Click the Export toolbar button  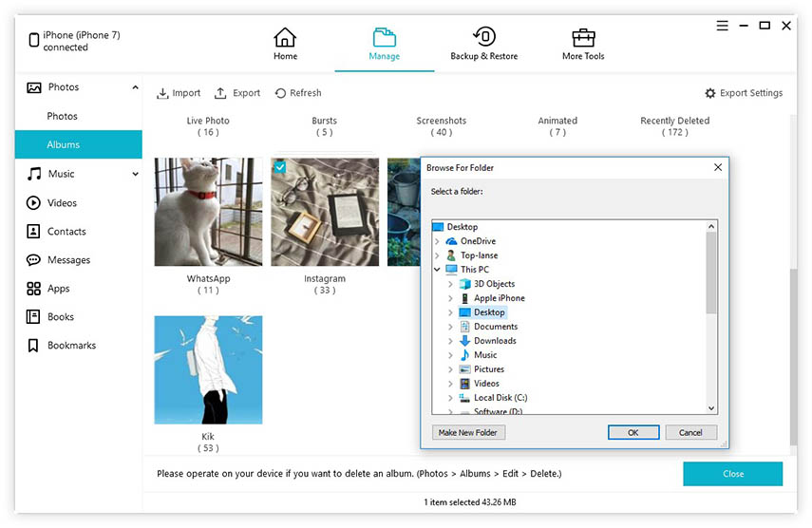pos(237,93)
